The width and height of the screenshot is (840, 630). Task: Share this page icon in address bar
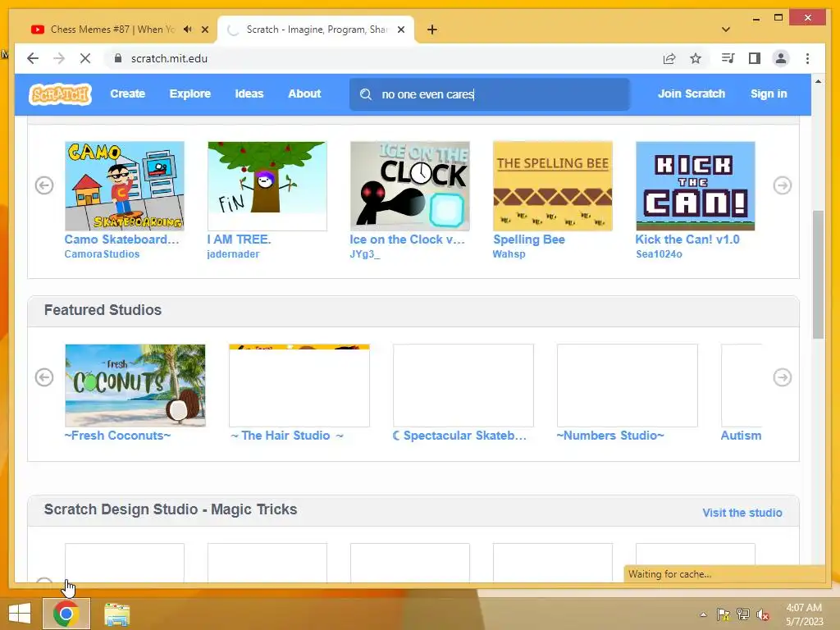pyautogui.click(x=669, y=58)
